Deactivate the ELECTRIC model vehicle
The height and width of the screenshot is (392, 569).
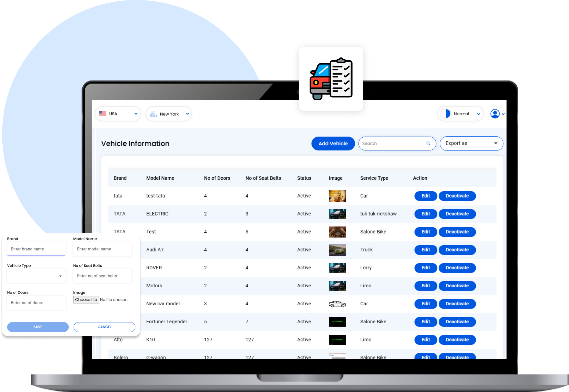pos(457,214)
